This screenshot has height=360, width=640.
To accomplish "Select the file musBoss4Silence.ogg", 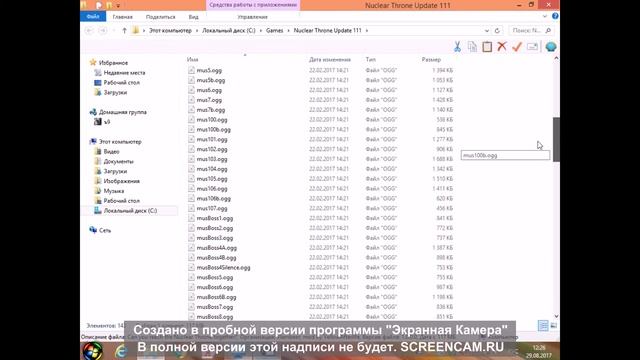I will tap(223, 268).
